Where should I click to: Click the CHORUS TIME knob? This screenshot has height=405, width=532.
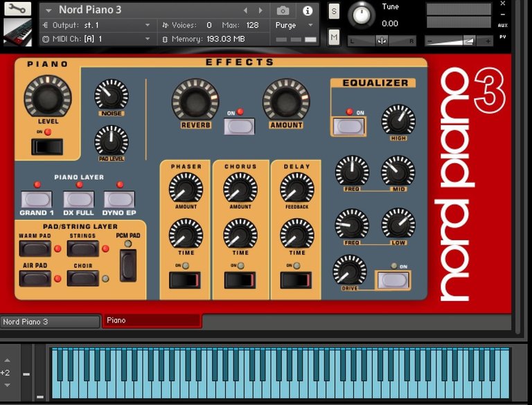pos(240,234)
